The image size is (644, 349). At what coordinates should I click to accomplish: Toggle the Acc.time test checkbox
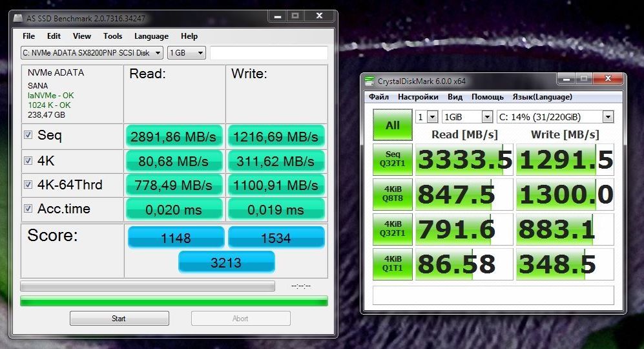pos(28,208)
